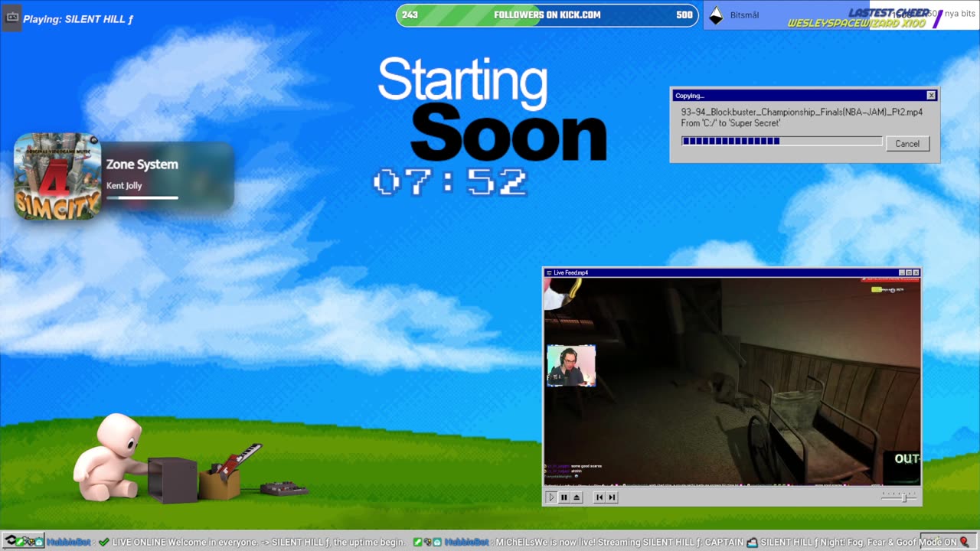Click the drum machine on the grass

(284, 488)
